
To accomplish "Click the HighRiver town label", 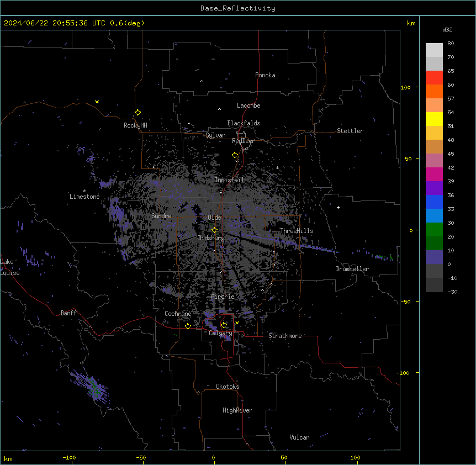I will coord(237,410).
